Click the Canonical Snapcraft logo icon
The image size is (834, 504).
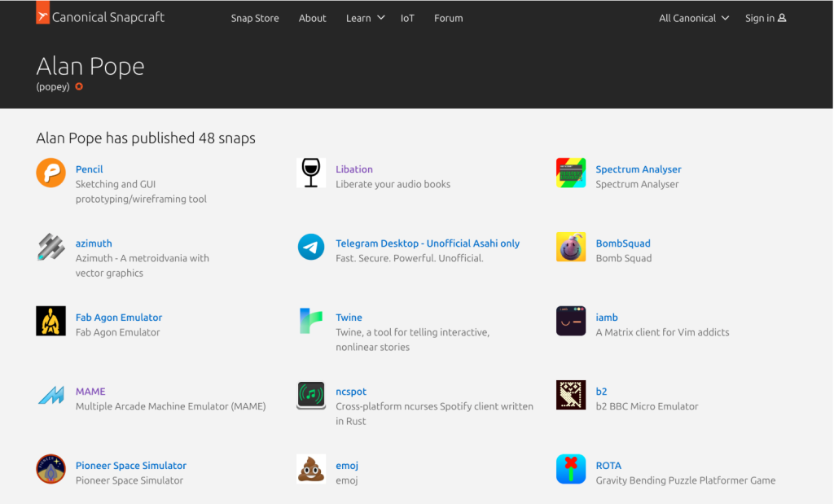pyautogui.click(x=42, y=13)
